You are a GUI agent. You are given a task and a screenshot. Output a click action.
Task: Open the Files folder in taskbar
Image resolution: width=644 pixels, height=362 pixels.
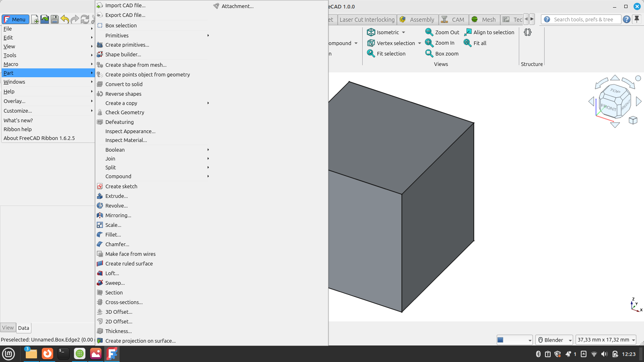pos(31,354)
